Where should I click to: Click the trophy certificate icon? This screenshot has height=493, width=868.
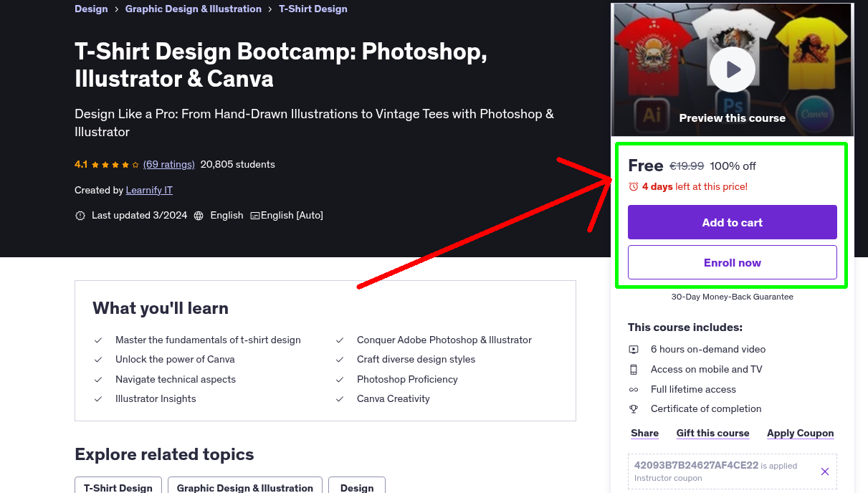pyautogui.click(x=634, y=409)
